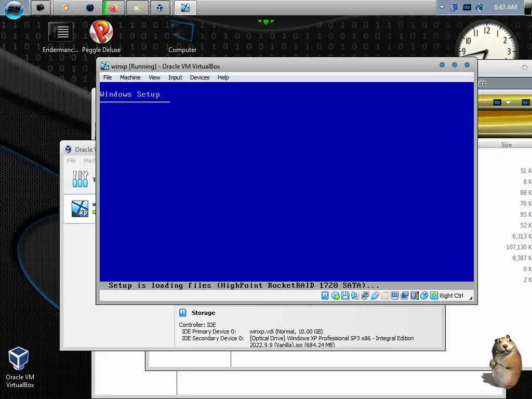Open Firefox from the taskbar
The height and width of the screenshot is (399, 532).
(113, 7)
